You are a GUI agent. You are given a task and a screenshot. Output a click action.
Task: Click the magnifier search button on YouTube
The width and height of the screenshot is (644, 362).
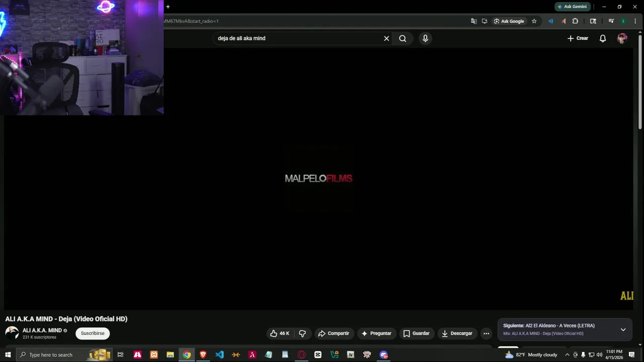(x=403, y=38)
